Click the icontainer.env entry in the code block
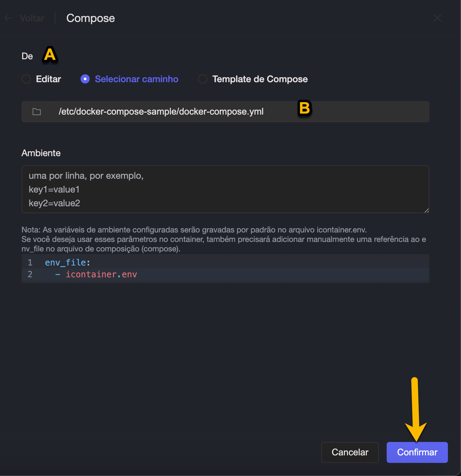Image resolution: width=461 pixels, height=476 pixels. tap(101, 274)
